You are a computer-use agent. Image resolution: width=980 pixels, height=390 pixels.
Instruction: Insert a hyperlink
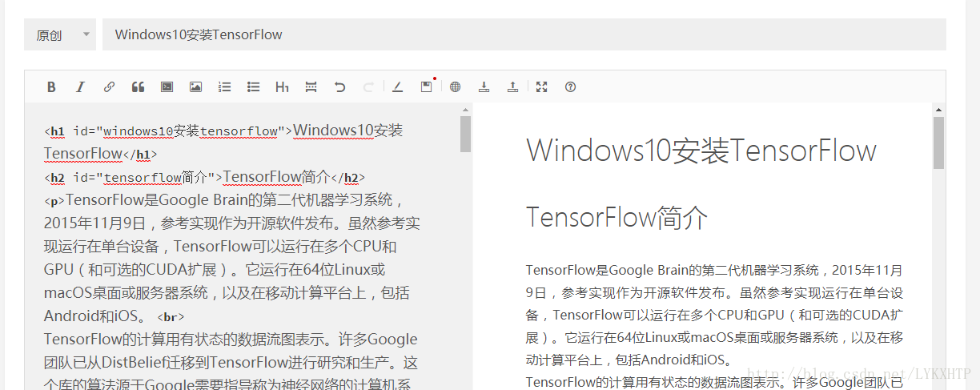109,87
